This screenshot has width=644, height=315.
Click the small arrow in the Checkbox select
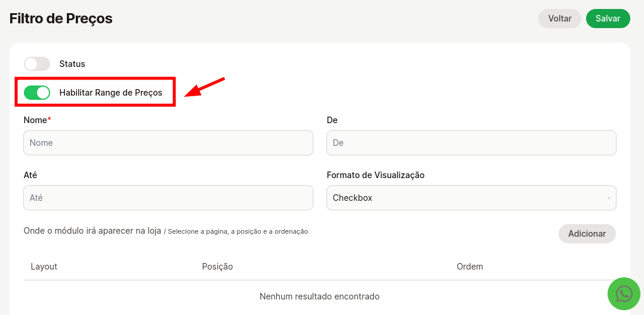click(x=608, y=198)
